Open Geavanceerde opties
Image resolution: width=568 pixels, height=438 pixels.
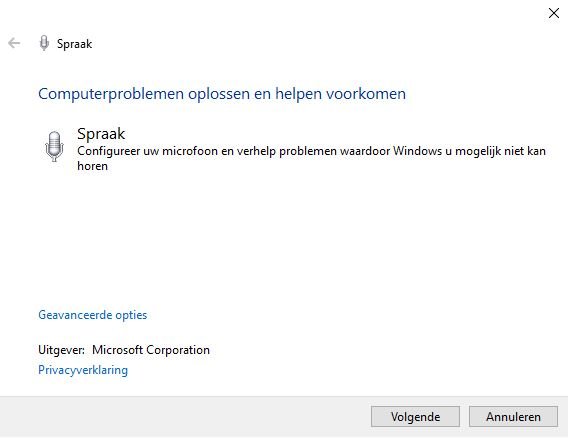coord(93,315)
